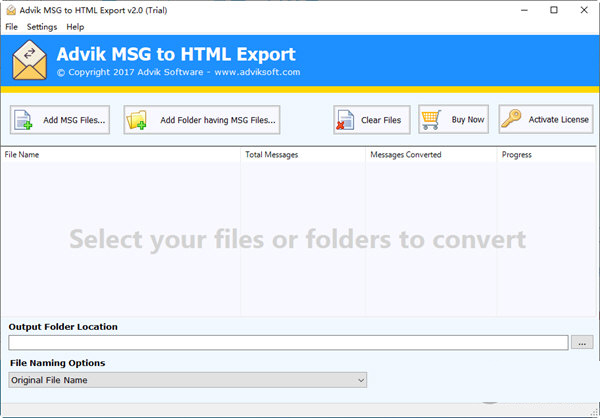Click the Activate License key icon

coord(511,119)
